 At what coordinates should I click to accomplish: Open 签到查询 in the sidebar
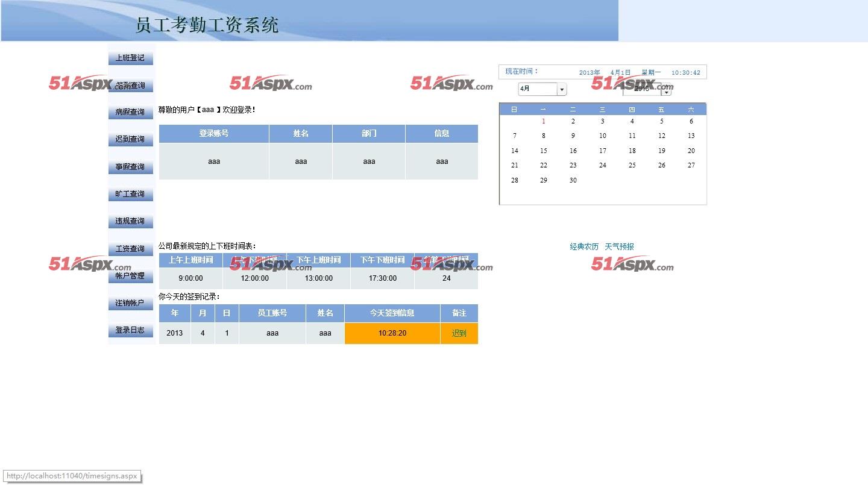tap(130, 86)
